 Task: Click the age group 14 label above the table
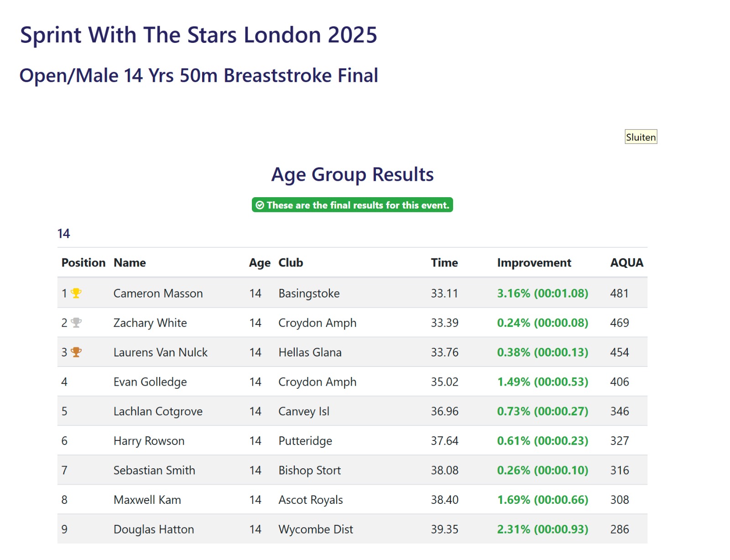(x=63, y=234)
